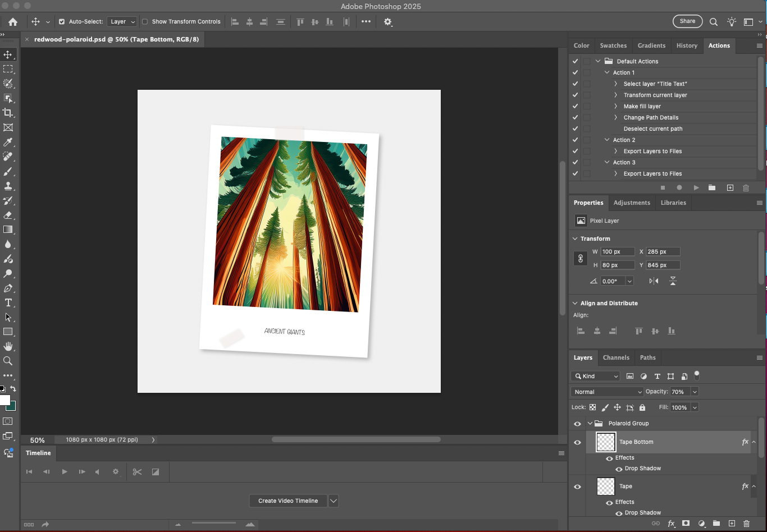Switch to the Channels tab
This screenshot has height=532, width=767.
pyautogui.click(x=616, y=357)
